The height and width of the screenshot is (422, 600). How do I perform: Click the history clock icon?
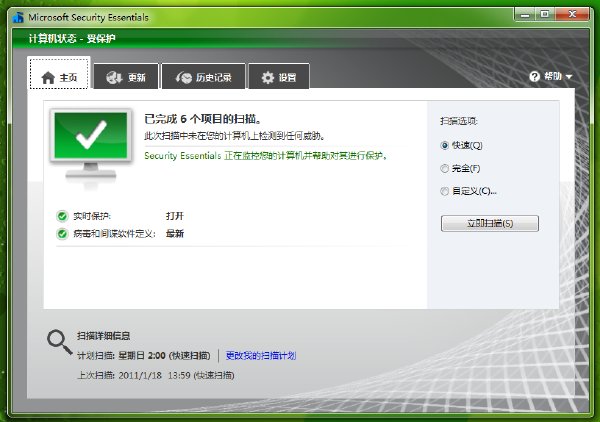pos(184,78)
